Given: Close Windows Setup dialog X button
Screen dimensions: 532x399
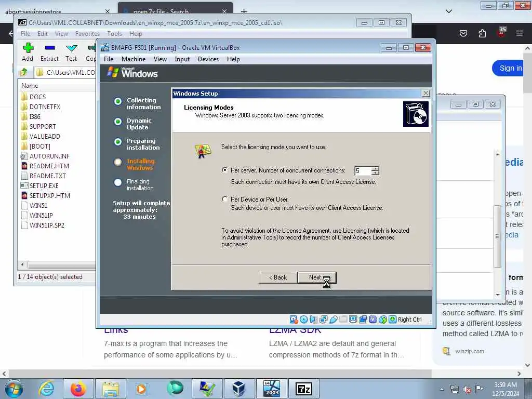Looking at the screenshot, I should [425, 94].
